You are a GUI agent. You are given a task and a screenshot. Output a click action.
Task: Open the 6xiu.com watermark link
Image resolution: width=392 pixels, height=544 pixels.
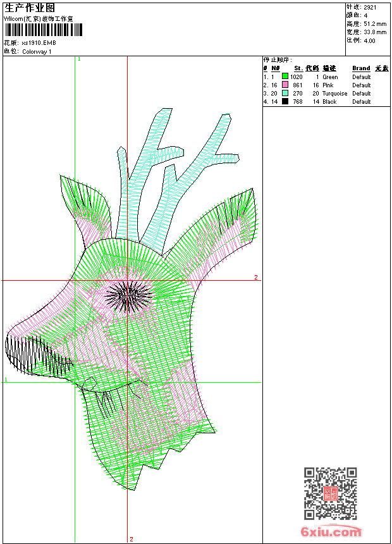[331, 532]
